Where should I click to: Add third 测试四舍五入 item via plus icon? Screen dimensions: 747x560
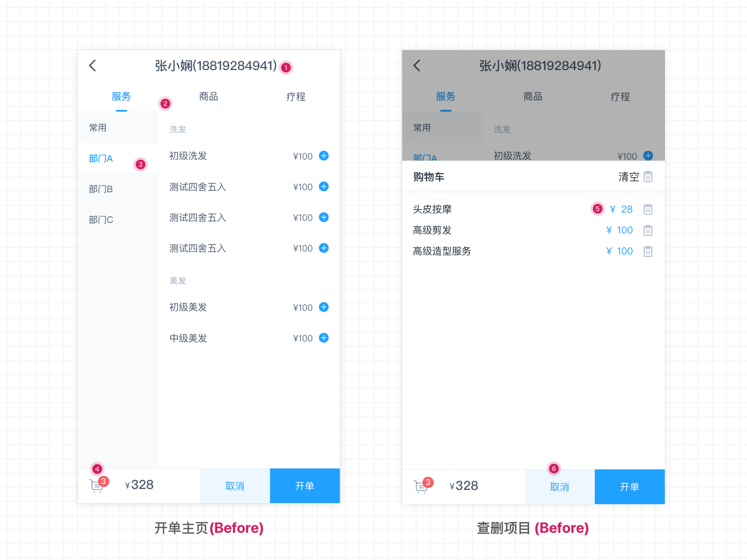pos(324,248)
